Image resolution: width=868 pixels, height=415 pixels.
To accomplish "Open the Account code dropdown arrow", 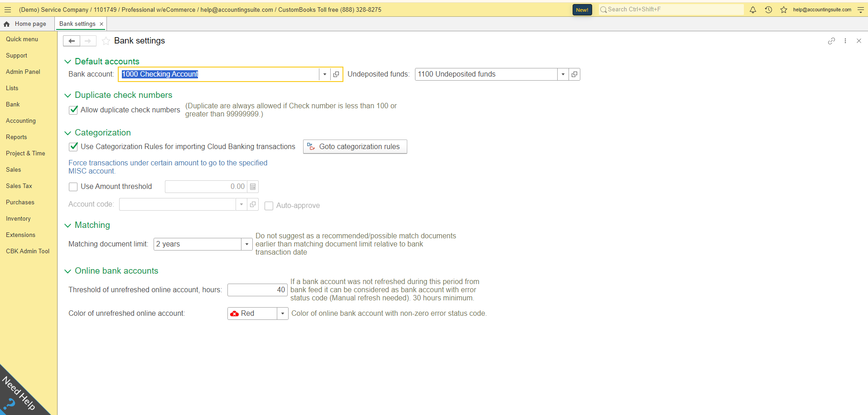I will pos(241,204).
